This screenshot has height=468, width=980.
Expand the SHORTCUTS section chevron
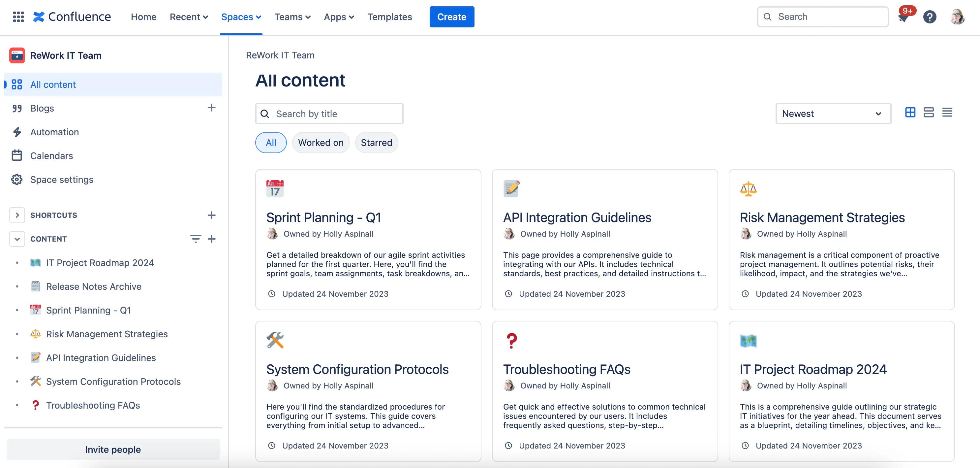click(17, 215)
